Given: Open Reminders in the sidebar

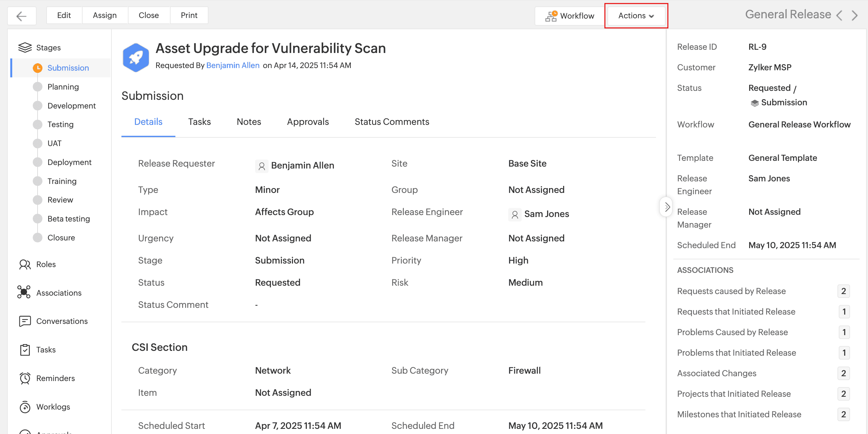Looking at the screenshot, I should [x=55, y=378].
